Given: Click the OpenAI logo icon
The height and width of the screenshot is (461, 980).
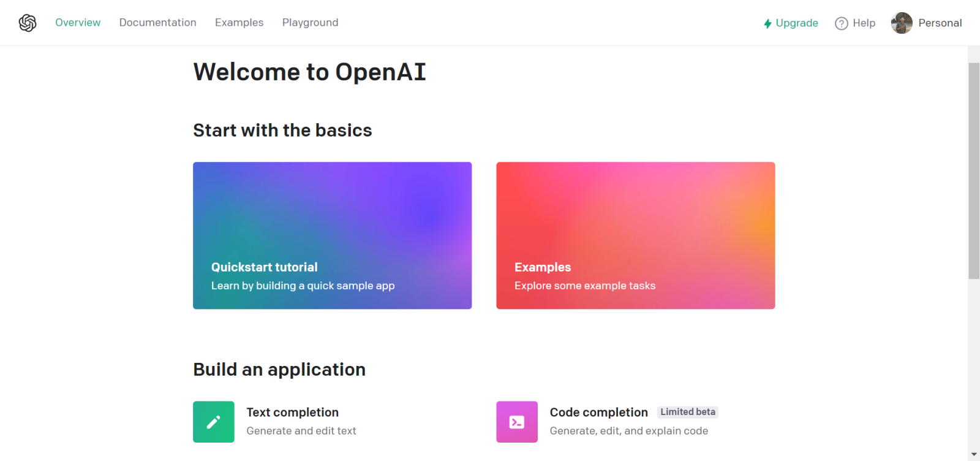Looking at the screenshot, I should click(28, 23).
